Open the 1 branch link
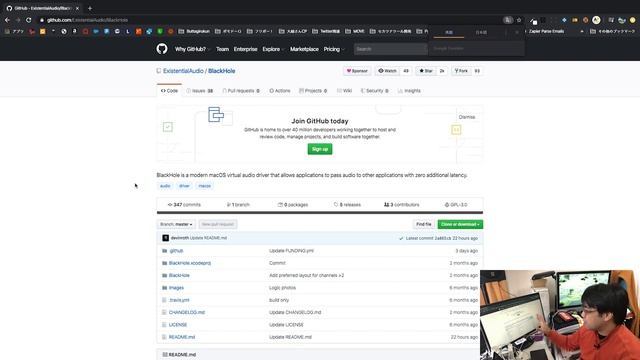640x360 pixels. pyautogui.click(x=238, y=204)
